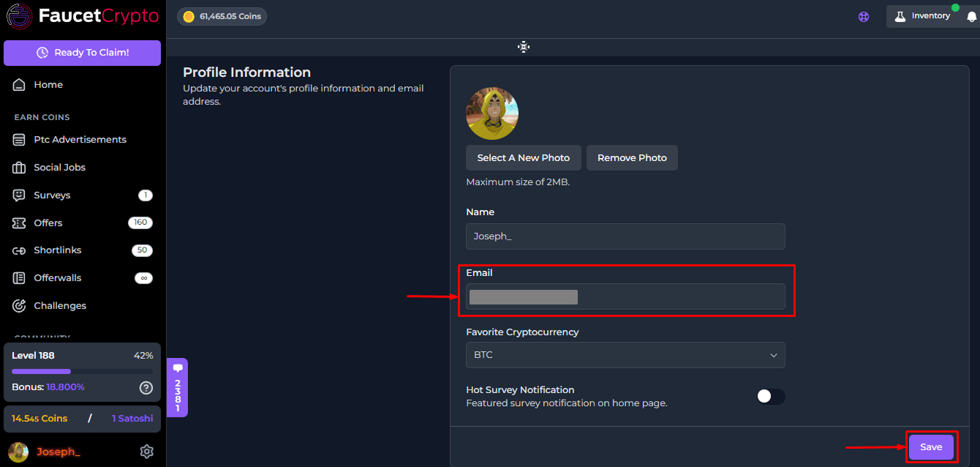Click the Shortlinks link icon
This screenshot has width=980, height=467.
pos(19,250)
